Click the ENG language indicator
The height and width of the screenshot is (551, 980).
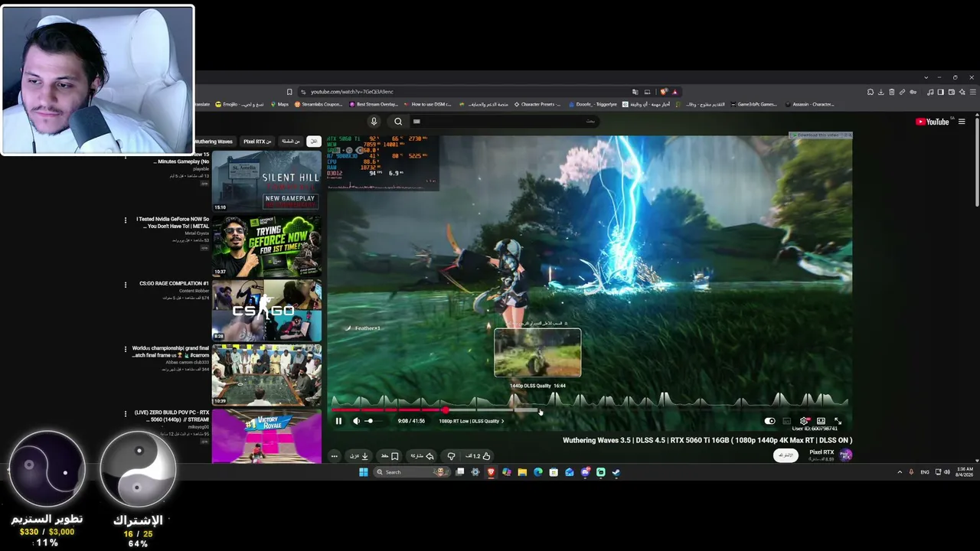click(925, 472)
